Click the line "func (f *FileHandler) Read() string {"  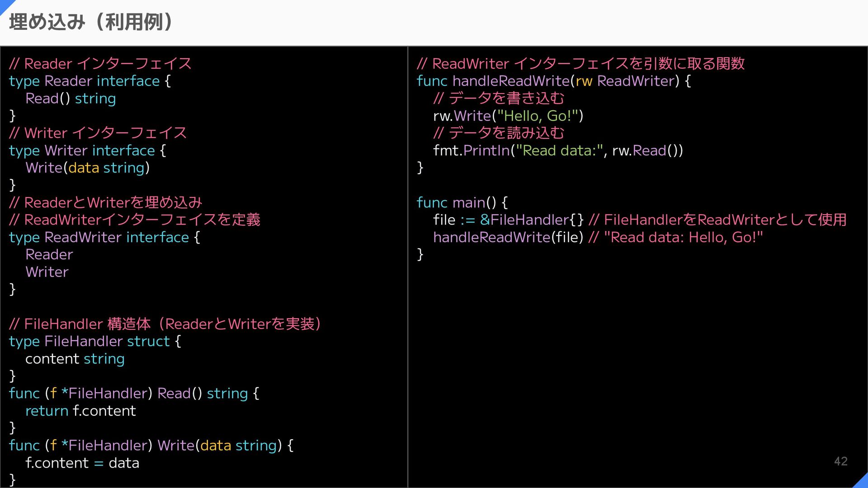[x=134, y=394]
